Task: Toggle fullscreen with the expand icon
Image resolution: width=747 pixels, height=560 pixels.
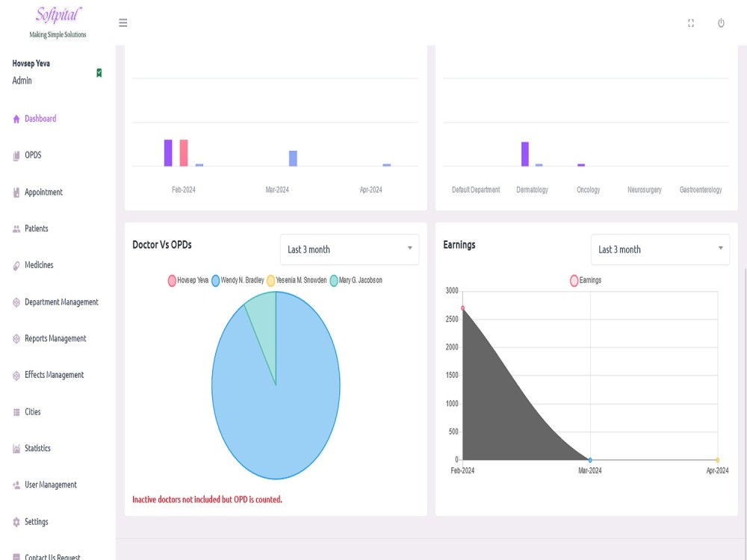Action: point(691,23)
